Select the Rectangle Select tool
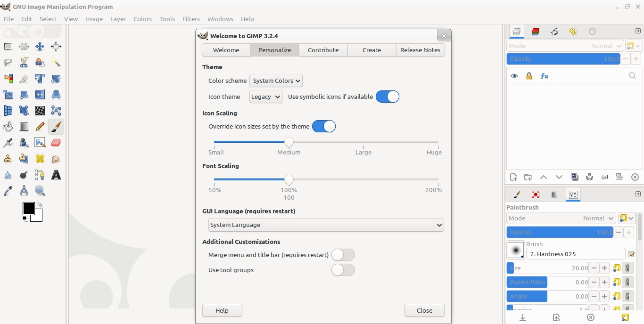 (8, 46)
